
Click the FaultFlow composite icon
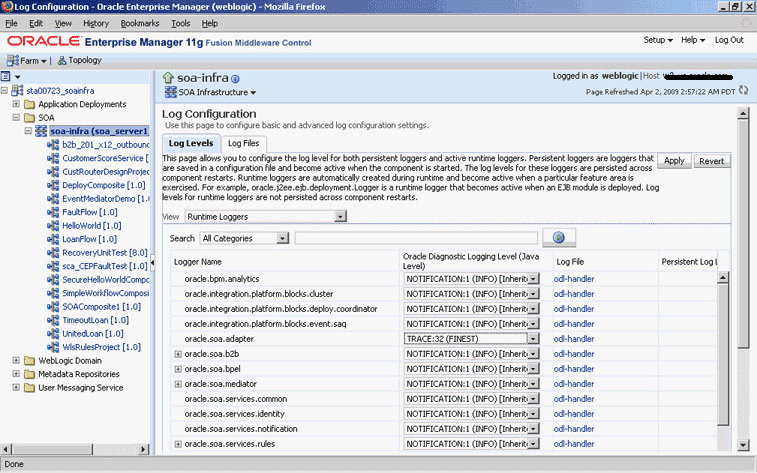54,212
